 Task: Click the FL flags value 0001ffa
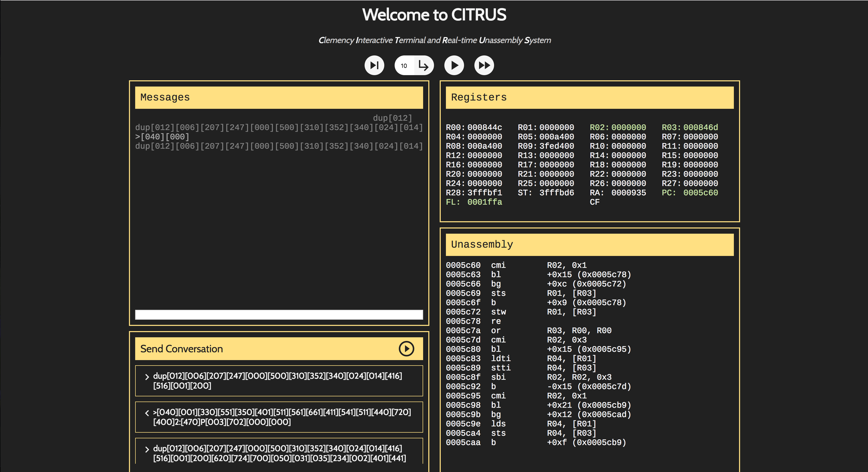tap(484, 202)
